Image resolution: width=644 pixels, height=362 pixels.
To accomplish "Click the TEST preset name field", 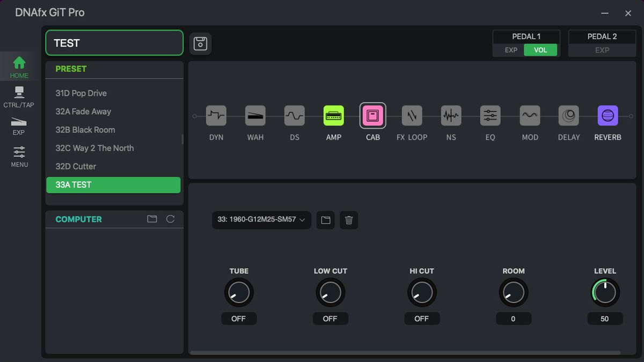I will pyautogui.click(x=114, y=43).
